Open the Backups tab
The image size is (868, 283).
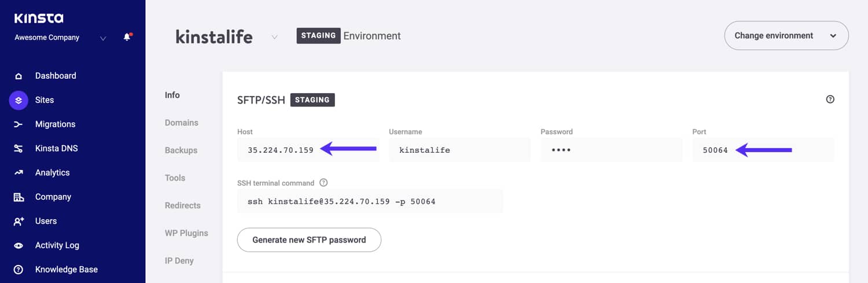tap(181, 150)
